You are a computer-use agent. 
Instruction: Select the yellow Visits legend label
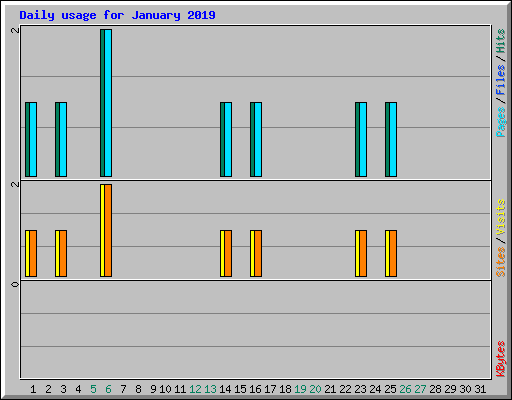point(501,218)
